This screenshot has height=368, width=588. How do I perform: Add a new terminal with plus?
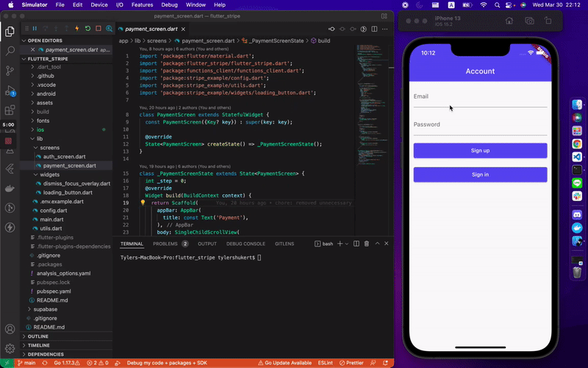click(x=340, y=244)
